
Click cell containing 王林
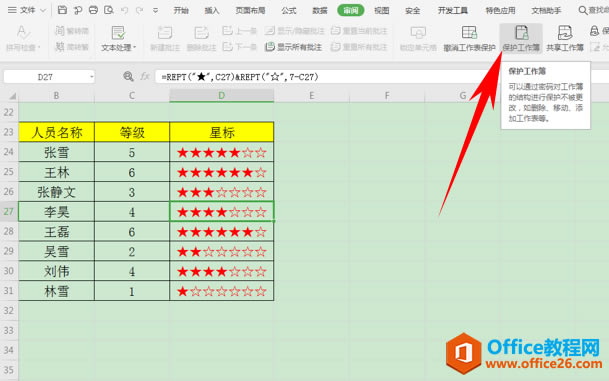tap(57, 172)
